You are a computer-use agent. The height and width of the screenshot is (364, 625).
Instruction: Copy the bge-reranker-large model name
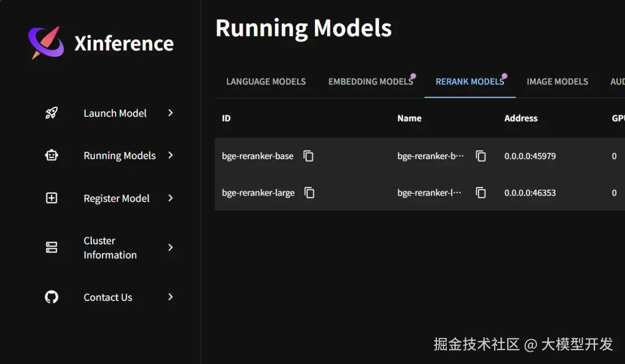tap(481, 193)
